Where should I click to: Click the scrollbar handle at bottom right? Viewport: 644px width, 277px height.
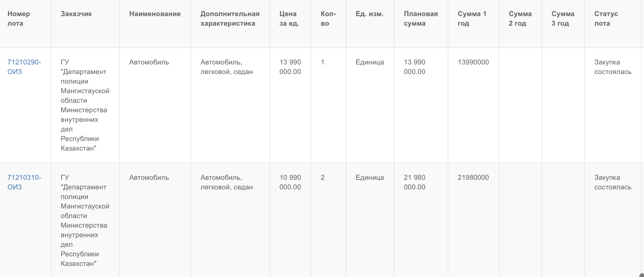coord(642,275)
